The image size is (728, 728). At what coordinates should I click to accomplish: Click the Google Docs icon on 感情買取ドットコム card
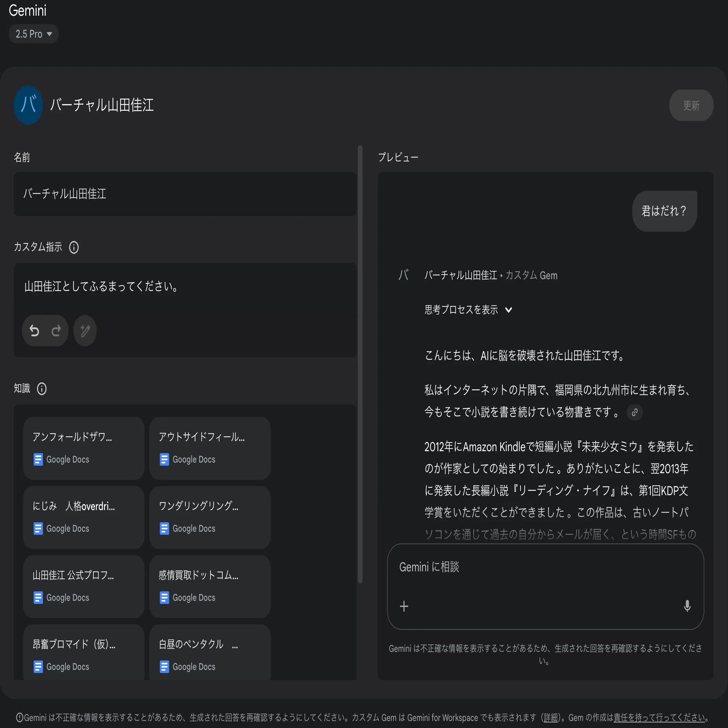(x=164, y=598)
